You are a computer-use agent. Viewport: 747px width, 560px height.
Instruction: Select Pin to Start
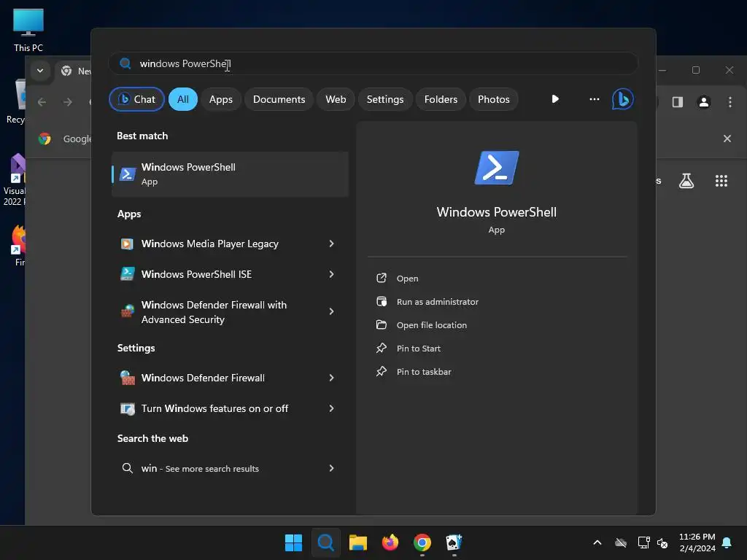418,349
